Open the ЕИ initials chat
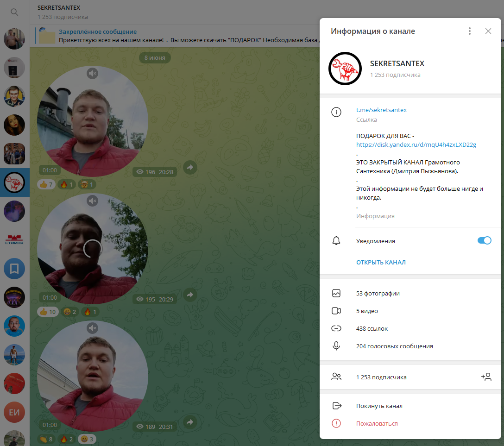Viewport: 504px width, 446px height. (x=14, y=412)
